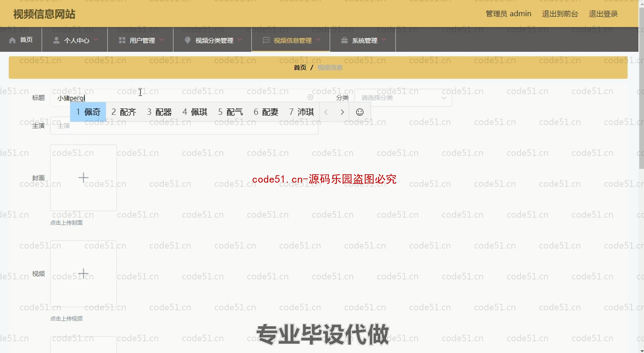Click the 点击上传视频 hint text
This screenshot has height=353, width=644.
(66, 318)
